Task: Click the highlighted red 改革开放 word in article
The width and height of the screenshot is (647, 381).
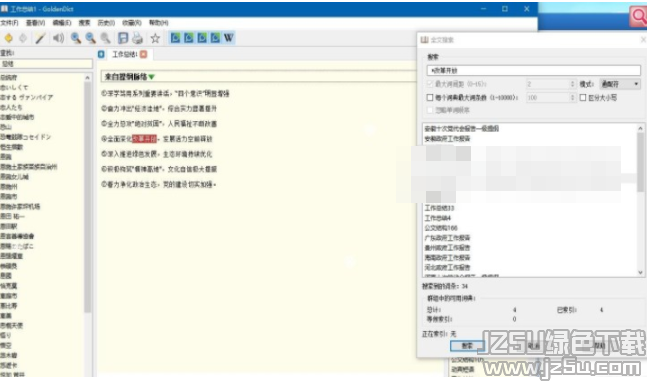Action: coord(144,139)
